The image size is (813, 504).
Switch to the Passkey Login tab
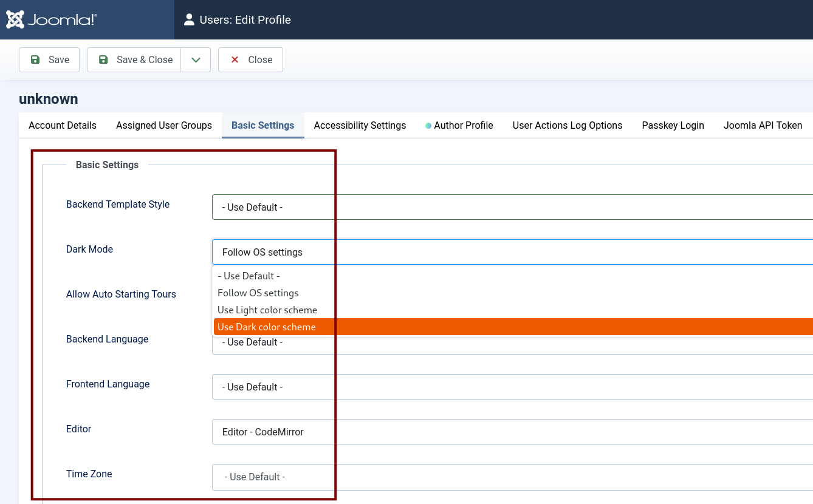tap(673, 125)
